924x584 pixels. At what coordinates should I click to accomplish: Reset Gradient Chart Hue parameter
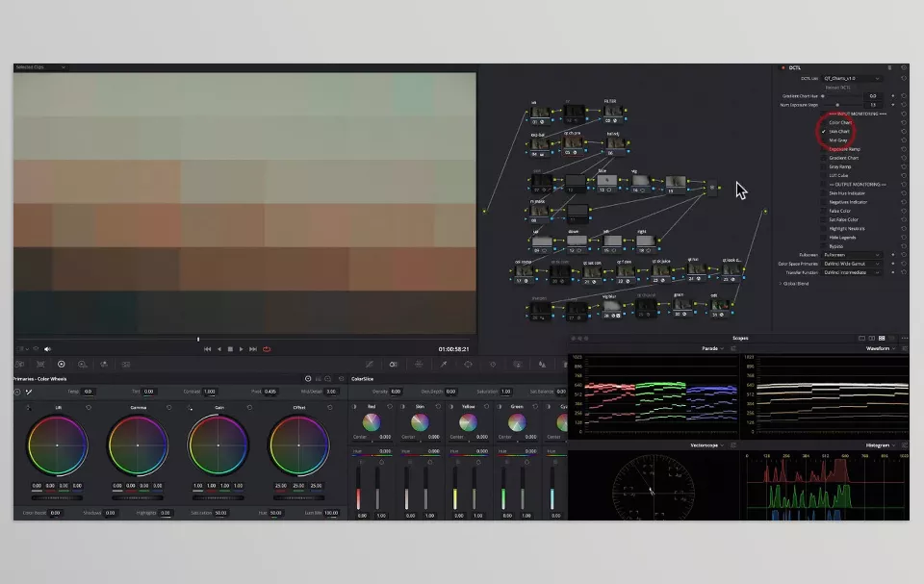(x=904, y=95)
